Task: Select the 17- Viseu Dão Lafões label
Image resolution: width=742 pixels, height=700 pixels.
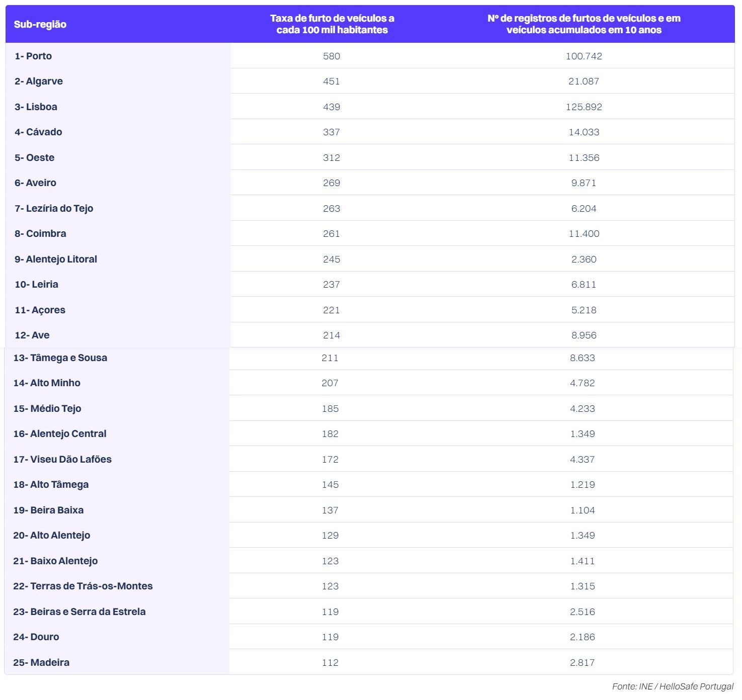Action: (62, 459)
